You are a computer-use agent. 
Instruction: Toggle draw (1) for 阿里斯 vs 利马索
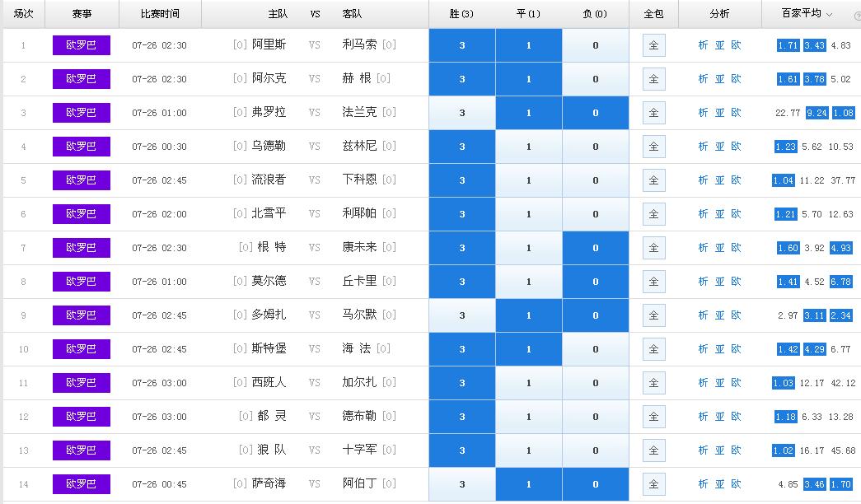tap(528, 45)
